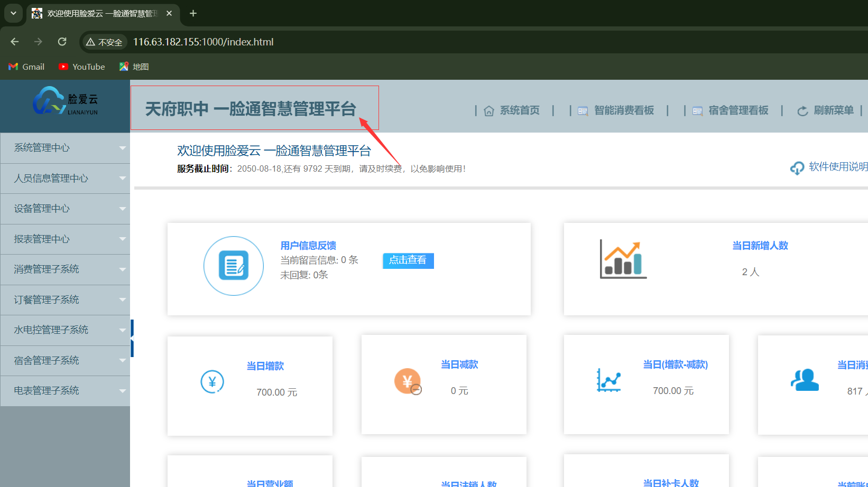Click the orange yen icon for 当日减款
This screenshot has height=487, width=868.
(x=408, y=381)
